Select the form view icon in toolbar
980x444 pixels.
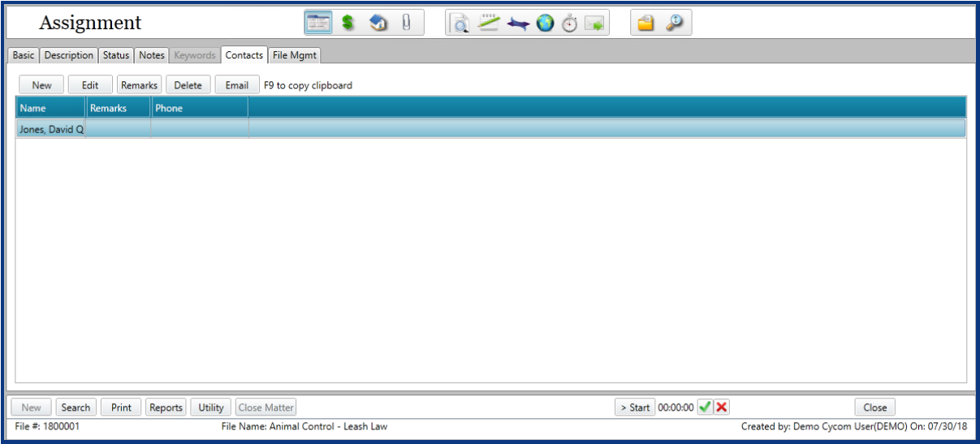[318, 23]
